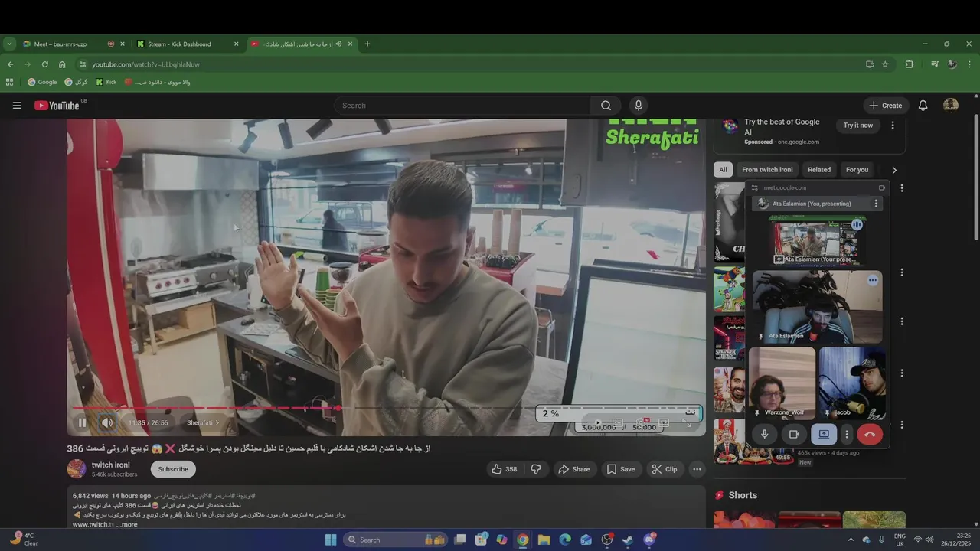The width and height of the screenshot is (980, 551).
Task: Open File Explorer from the taskbar
Action: [x=544, y=540]
